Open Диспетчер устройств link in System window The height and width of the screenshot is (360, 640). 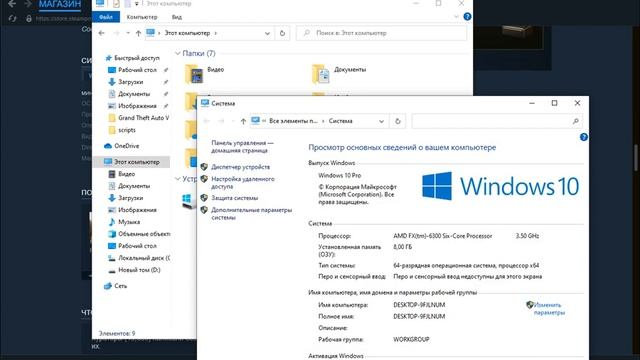coord(240,167)
